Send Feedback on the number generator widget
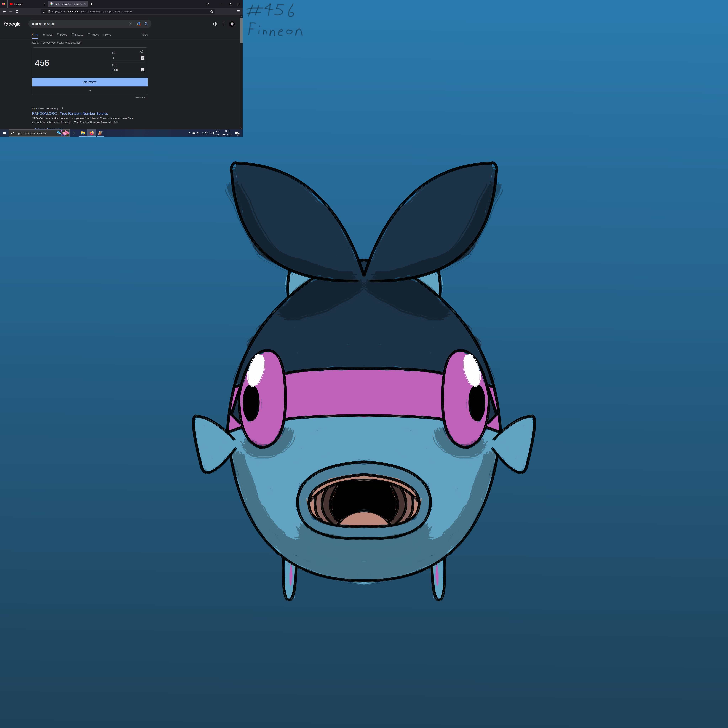This screenshot has height=728, width=728. pos(140,97)
